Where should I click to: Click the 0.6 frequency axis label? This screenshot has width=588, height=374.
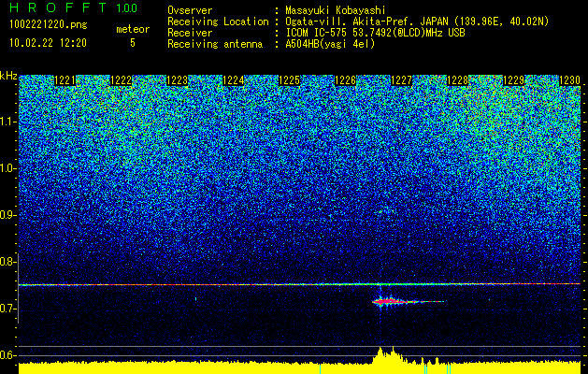(7, 355)
